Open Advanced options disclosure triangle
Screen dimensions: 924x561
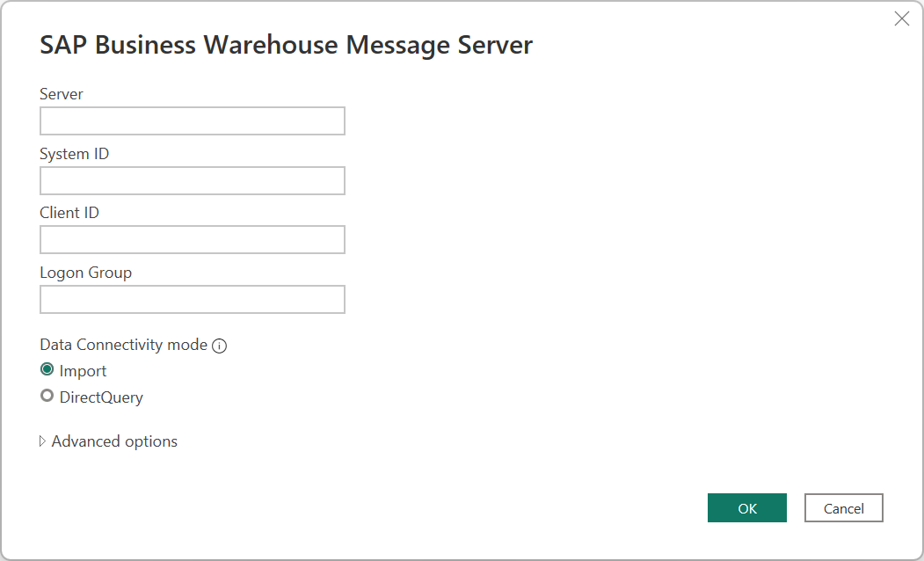pos(42,441)
